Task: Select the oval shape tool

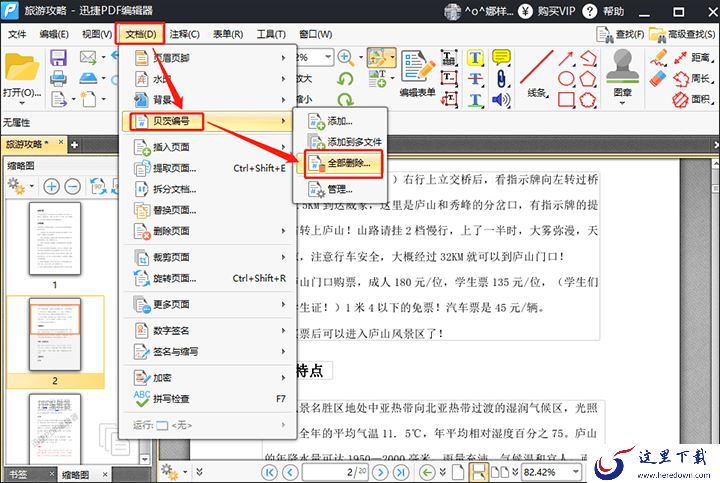Action: [x=566, y=79]
